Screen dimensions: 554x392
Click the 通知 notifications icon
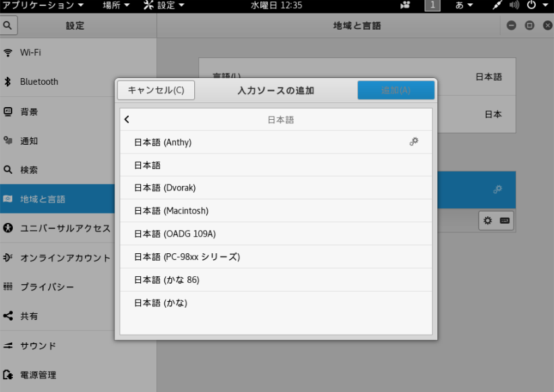pyautogui.click(x=8, y=141)
